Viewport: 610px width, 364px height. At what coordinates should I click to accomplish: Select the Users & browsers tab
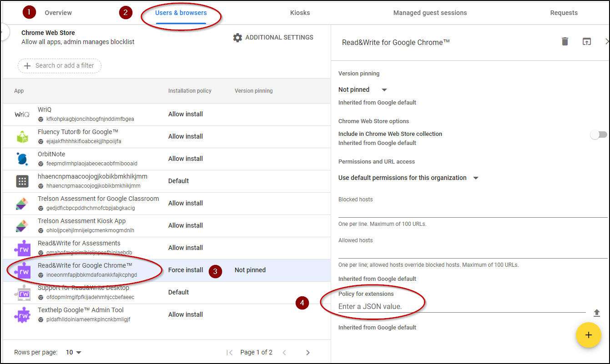pyautogui.click(x=181, y=13)
